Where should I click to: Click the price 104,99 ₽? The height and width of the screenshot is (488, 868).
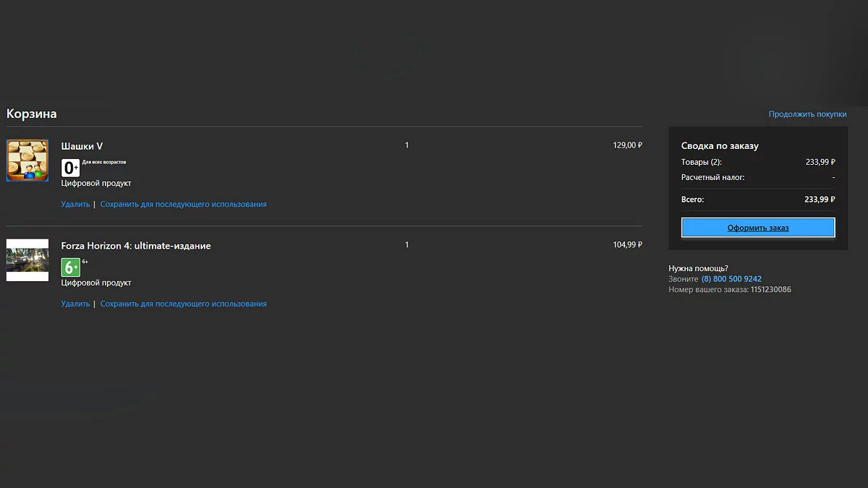(627, 245)
